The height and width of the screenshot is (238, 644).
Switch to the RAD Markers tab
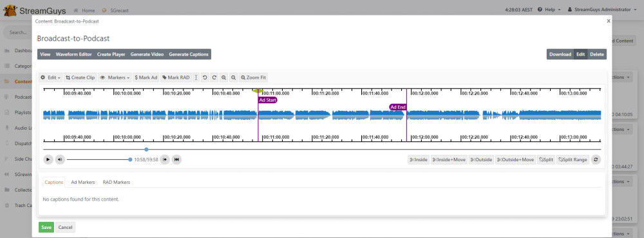tap(116, 182)
